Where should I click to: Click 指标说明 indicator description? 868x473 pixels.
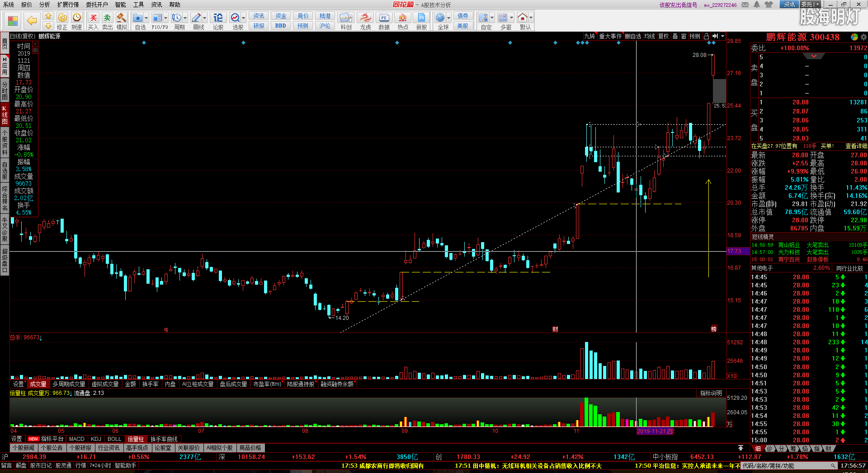point(711,393)
